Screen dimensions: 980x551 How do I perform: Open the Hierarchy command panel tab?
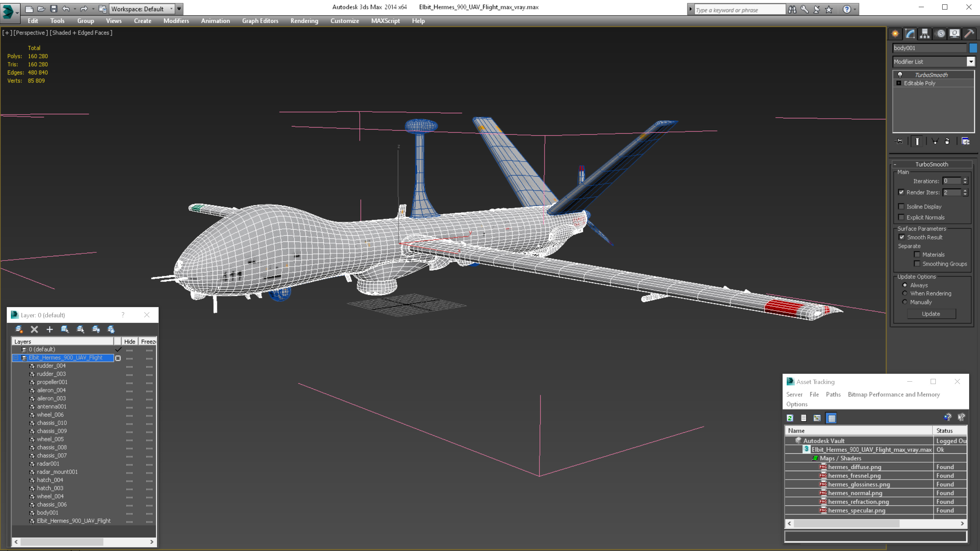[925, 33]
